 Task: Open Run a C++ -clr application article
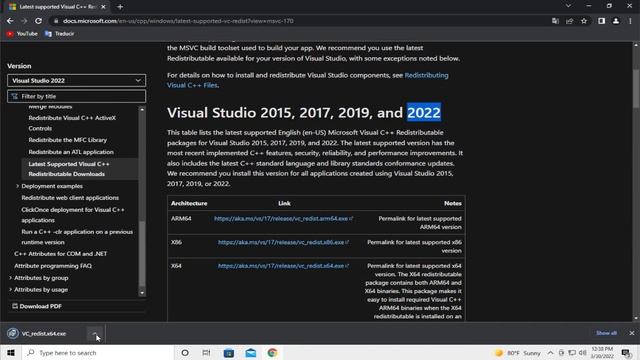click(77, 237)
